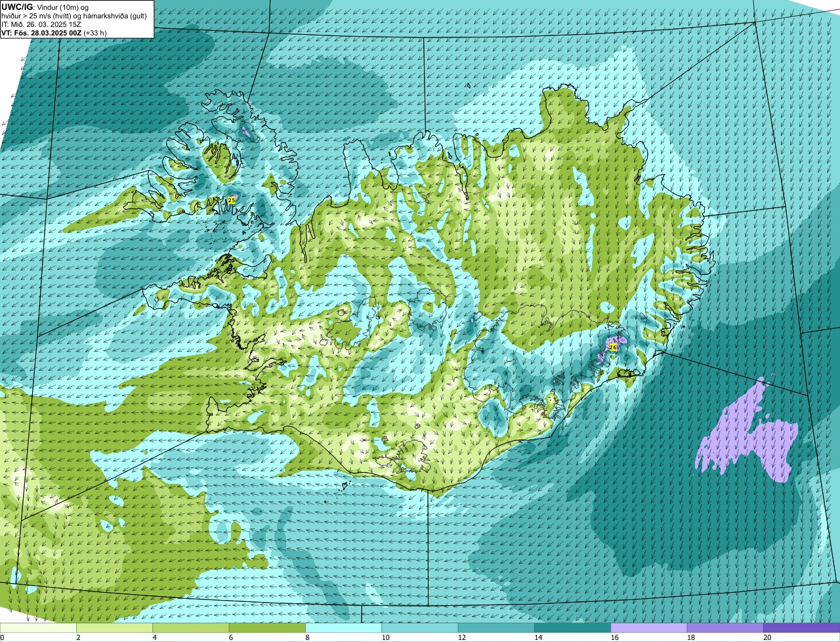Click the 2–4 m/s light green legend swatch
The image size is (840, 642).
click(x=115, y=628)
